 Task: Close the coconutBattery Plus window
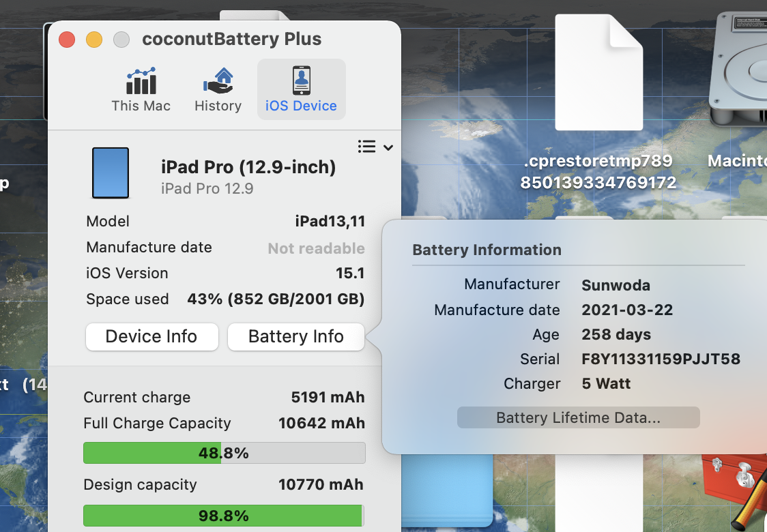(x=67, y=39)
